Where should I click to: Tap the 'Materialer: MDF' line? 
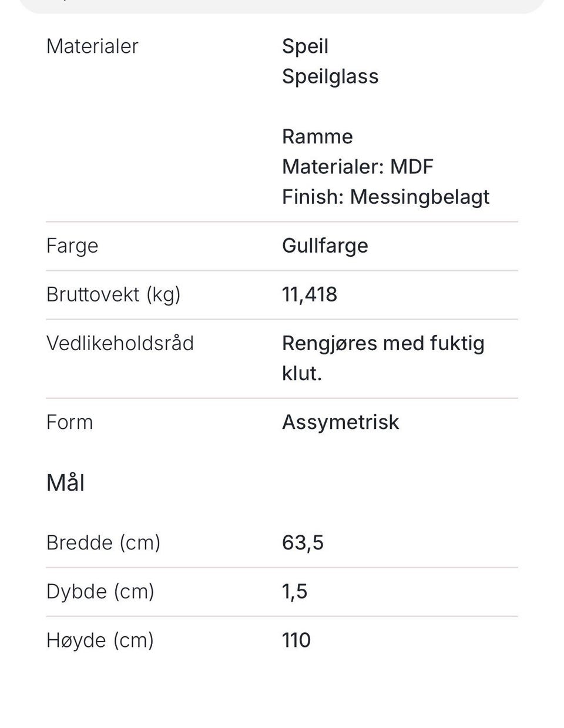tap(357, 166)
